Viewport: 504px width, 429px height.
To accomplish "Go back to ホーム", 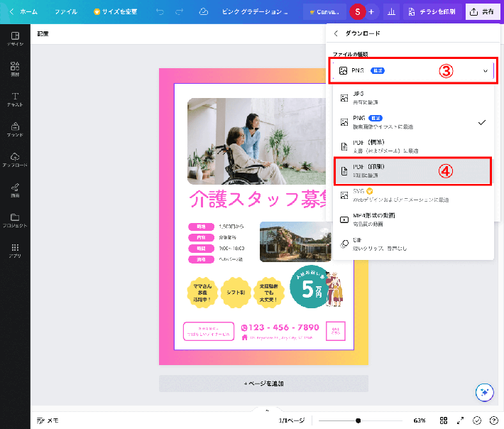I will coord(23,12).
